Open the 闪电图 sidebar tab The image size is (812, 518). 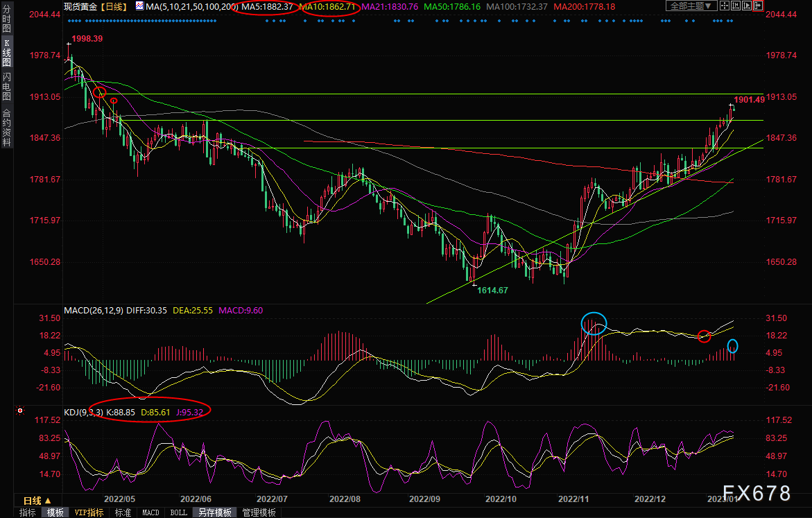(x=7, y=87)
